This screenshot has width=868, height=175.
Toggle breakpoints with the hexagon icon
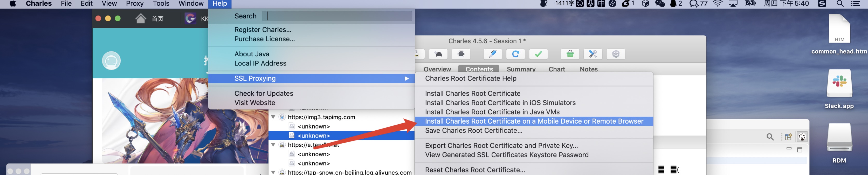pos(461,54)
